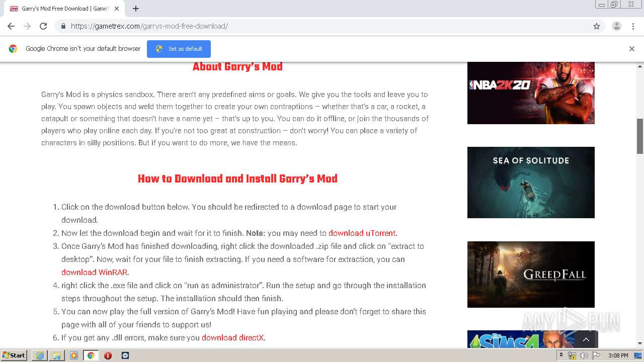The image size is (644, 362).
Task: Launch Internet Explorer from taskbar
Action: tap(40, 355)
